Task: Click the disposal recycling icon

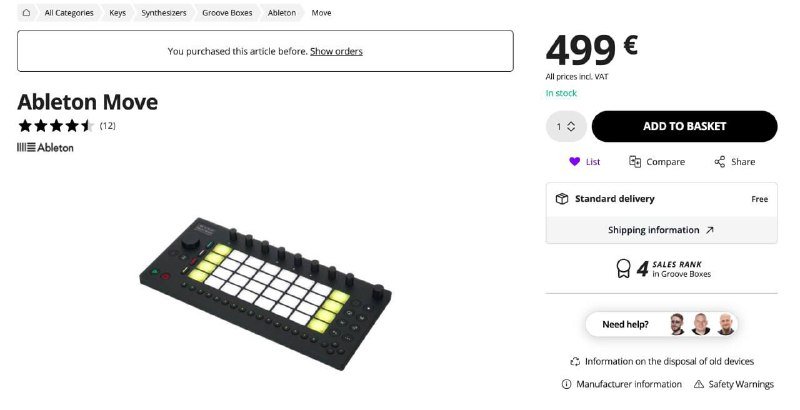Action: click(575, 361)
